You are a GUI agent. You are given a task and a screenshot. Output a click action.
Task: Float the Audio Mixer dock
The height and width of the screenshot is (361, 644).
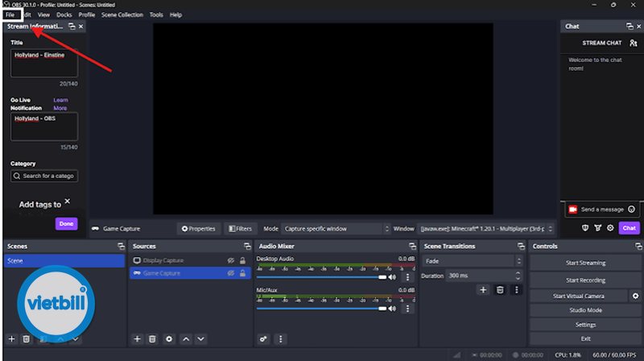(412, 247)
